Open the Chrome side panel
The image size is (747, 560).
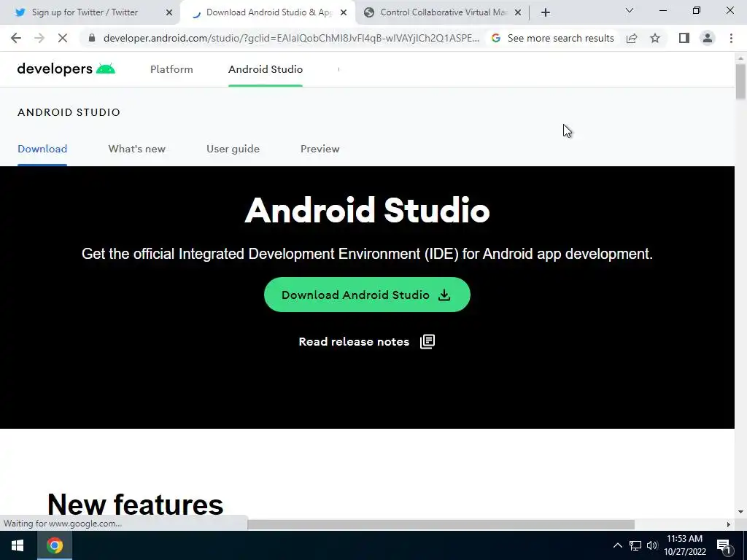684,38
